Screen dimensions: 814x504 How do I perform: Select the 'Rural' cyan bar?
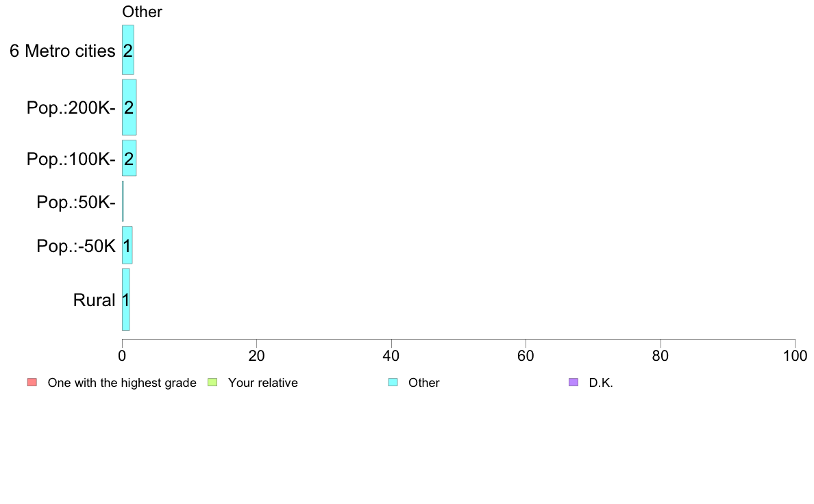point(125,299)
